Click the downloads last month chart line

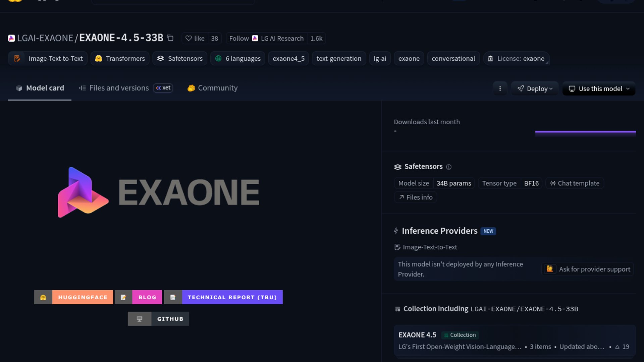pos(585,132)
